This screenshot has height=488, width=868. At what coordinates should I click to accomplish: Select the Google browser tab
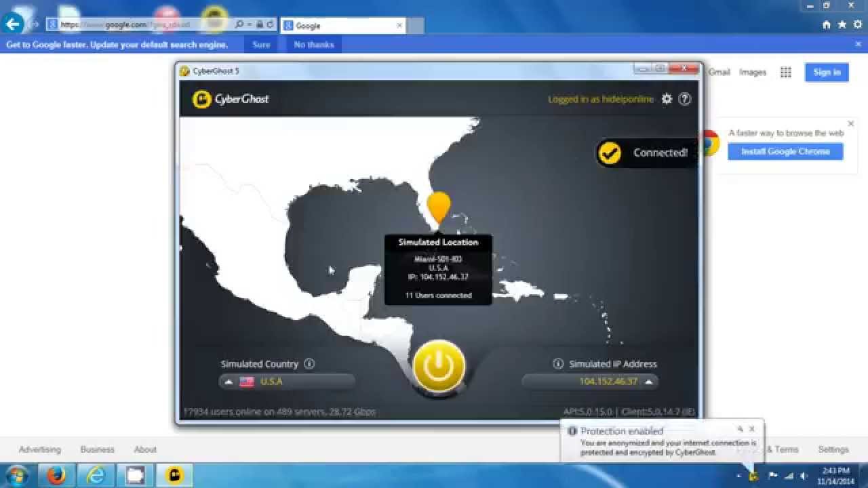point(342,26)
